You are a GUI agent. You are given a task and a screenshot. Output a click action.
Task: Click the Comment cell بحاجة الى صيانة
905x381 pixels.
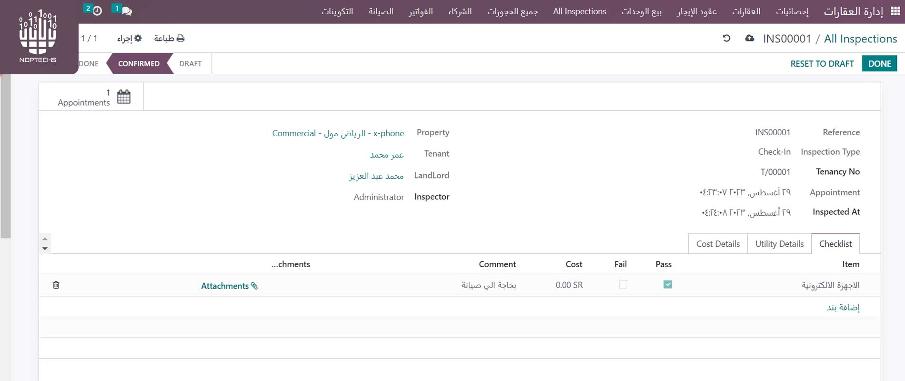coord(488,285)
